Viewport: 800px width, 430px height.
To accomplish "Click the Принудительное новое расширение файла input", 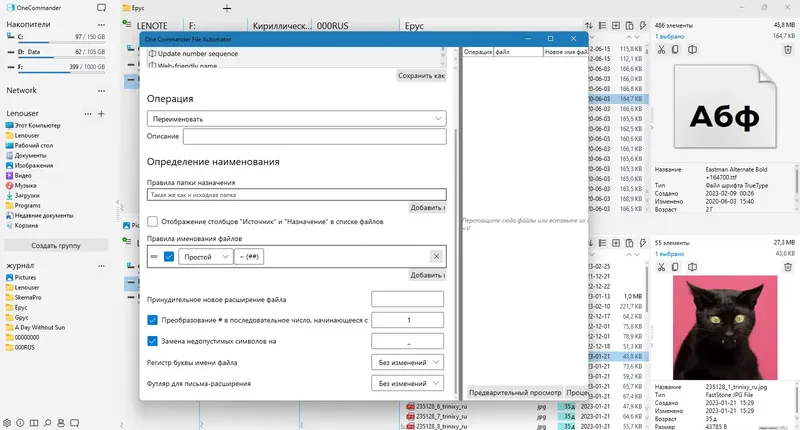I will tap(408, 299).
